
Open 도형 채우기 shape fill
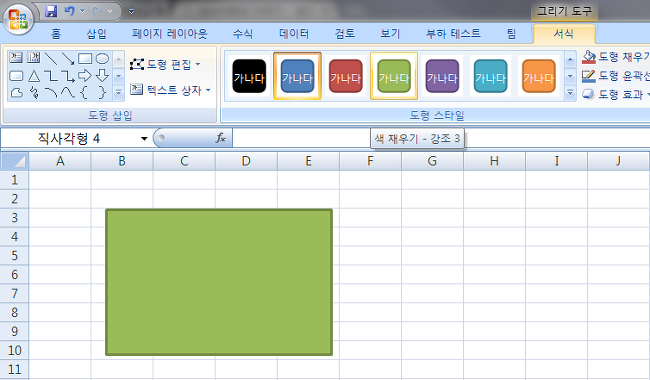point(615,56)
